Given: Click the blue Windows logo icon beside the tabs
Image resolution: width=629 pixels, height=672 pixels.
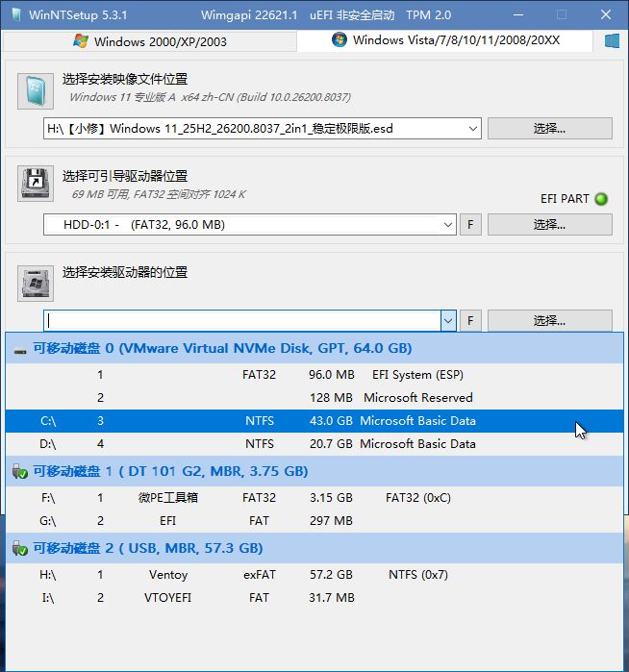Looking at the screenshot, I should pos(612,41).
